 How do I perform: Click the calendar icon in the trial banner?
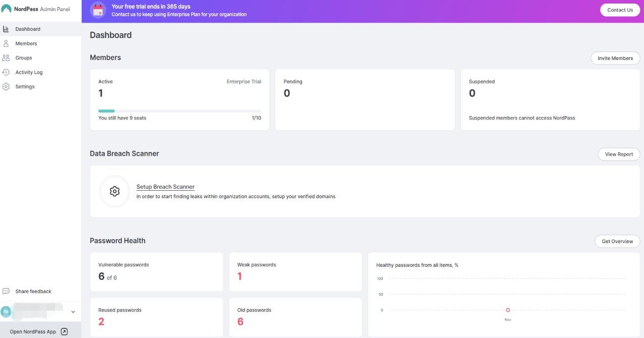click(98, 10)
